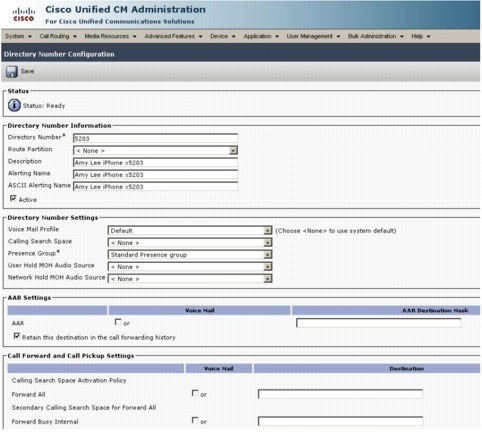The image size is (482, 432).
Task: Click the Destination column header
Action: [407, 369]
